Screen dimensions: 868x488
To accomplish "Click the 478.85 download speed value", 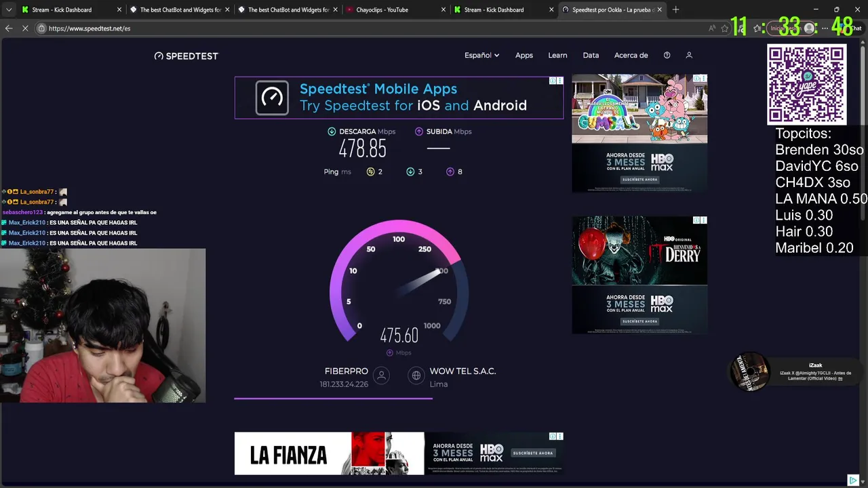I will pyautogui.click(x=362, y=148).
